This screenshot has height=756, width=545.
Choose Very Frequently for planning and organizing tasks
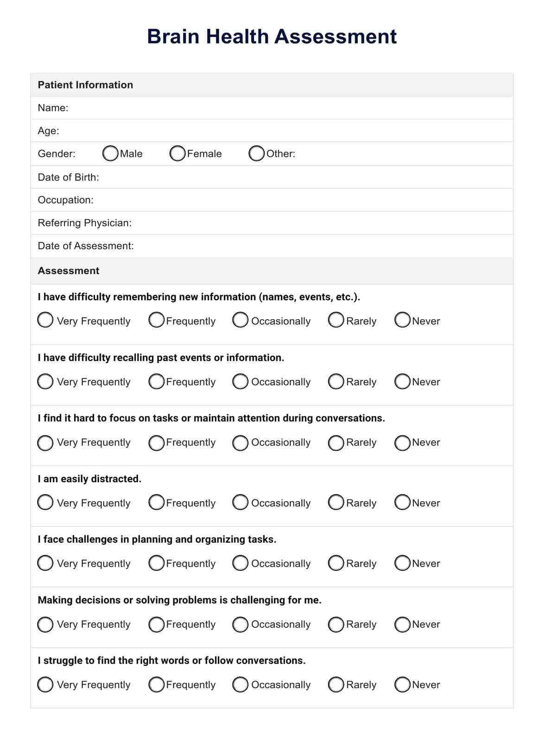click(x=45, y=563)
